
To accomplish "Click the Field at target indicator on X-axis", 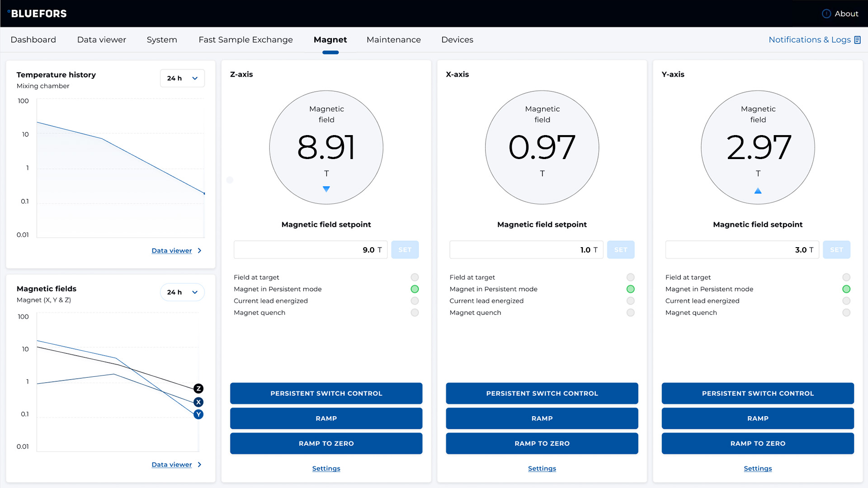I will point(631,277).
